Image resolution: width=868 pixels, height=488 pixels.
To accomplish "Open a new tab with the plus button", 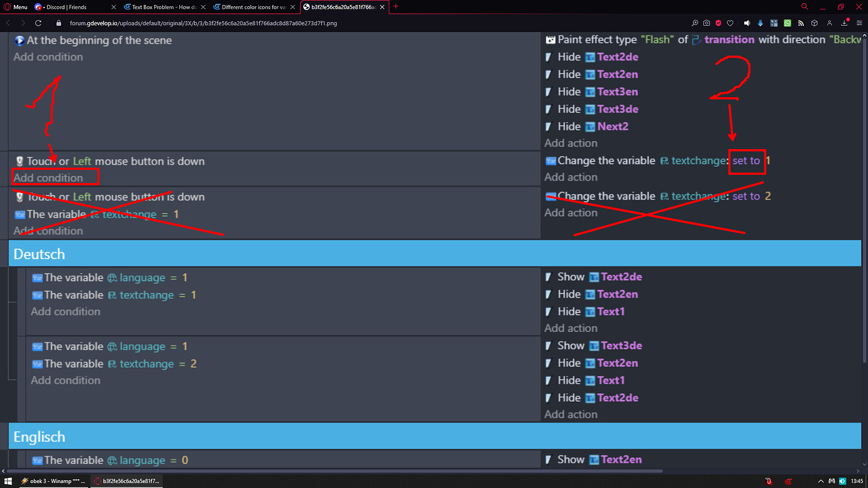I will (396, 6).
